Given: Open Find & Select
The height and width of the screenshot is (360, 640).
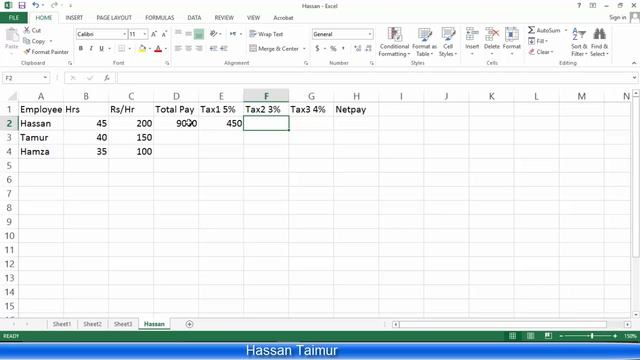Looking at the screenshot, I should tap(599, 42).
